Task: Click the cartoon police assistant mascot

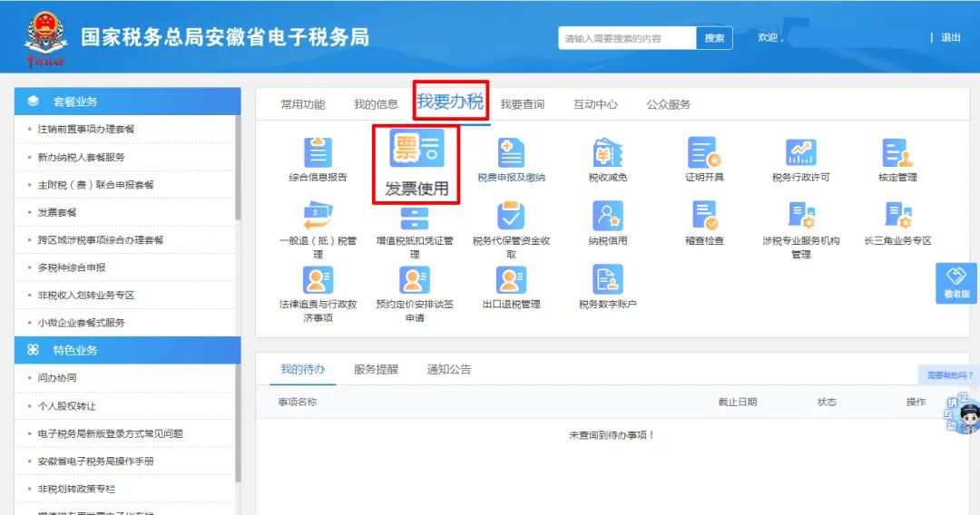Action: tap(966, 416)
